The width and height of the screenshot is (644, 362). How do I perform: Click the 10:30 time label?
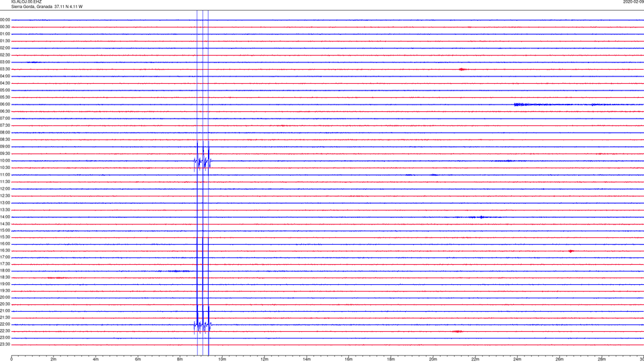click(5, 168)
